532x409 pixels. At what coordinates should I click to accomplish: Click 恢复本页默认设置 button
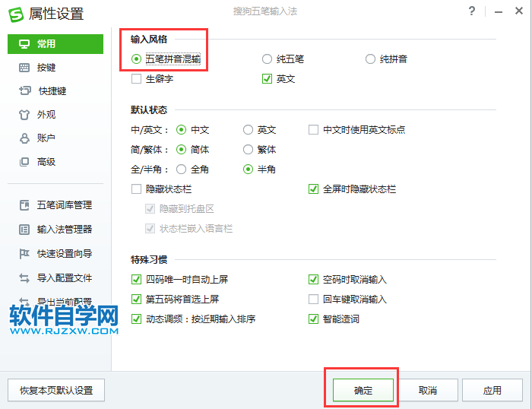coord(56,390)
